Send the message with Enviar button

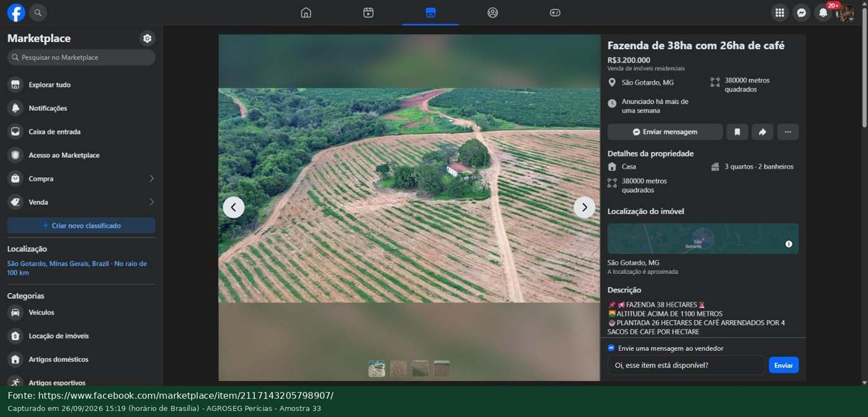[x=784, y=365]
